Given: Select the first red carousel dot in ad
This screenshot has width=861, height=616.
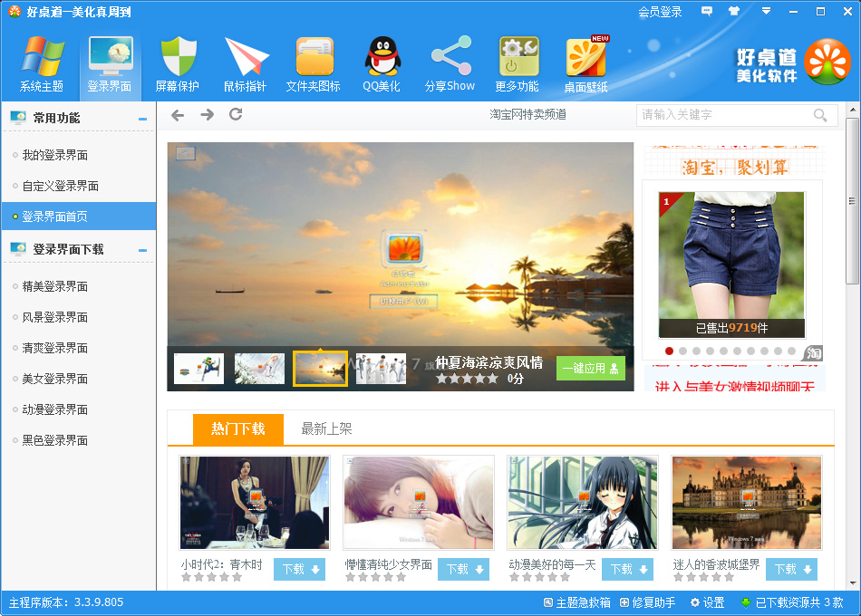Looking at the screenshot, I should click(669, 351).
